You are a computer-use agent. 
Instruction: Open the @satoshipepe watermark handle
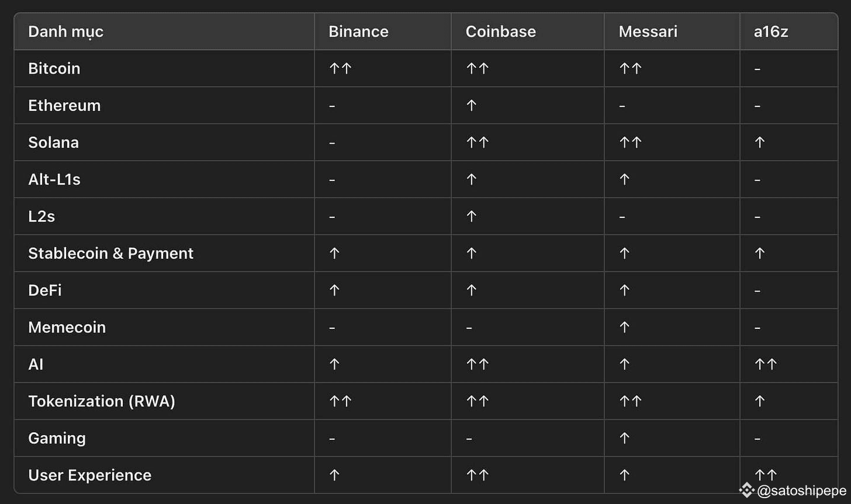click(x=801, y=490)
